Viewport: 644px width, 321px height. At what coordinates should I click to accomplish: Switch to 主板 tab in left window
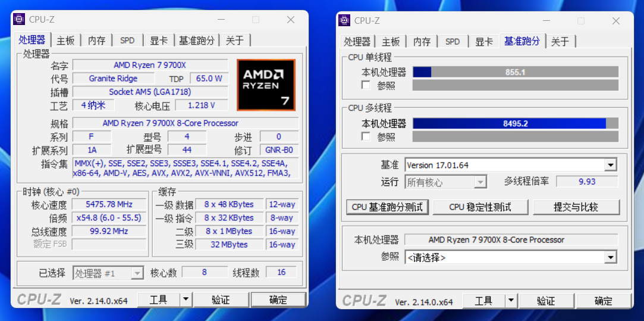point(66,40)
